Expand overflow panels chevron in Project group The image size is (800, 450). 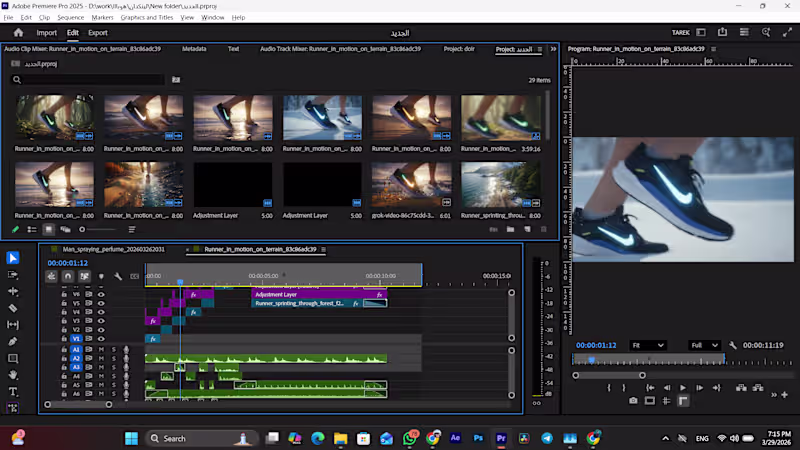point(553,49)
